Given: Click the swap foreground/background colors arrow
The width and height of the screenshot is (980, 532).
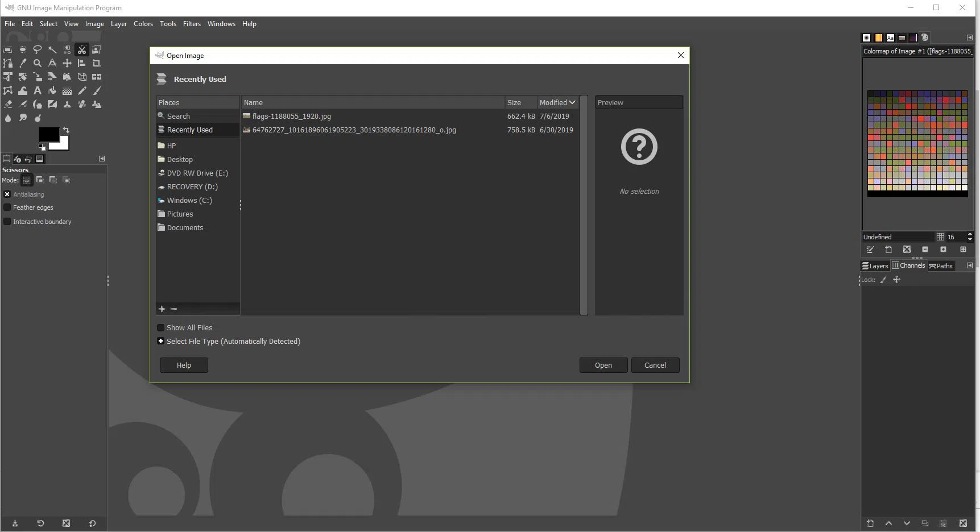Looking at the screenshot, I should coord(66,130).
